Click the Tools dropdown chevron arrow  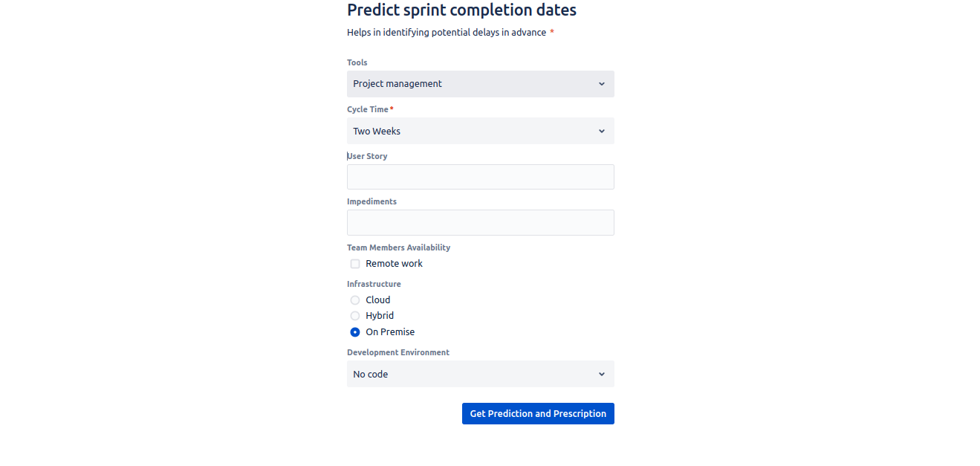pos(601,84)
